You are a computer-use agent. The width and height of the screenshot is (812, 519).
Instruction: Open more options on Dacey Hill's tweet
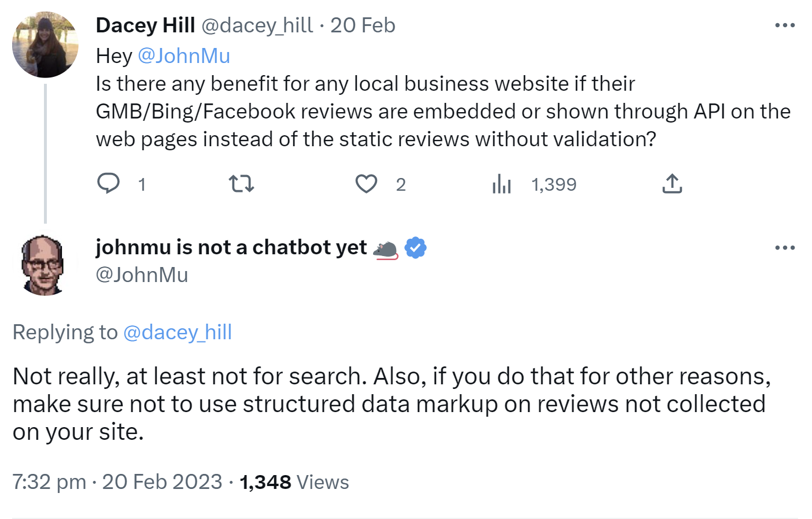point(785,25)
